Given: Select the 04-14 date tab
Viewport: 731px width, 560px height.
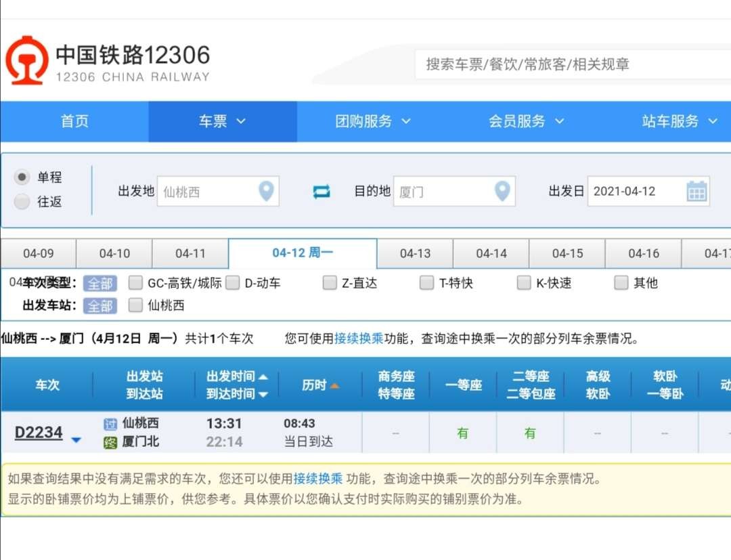Looking at the screenshot, I should pyautogui.click(x=491, y=254).
